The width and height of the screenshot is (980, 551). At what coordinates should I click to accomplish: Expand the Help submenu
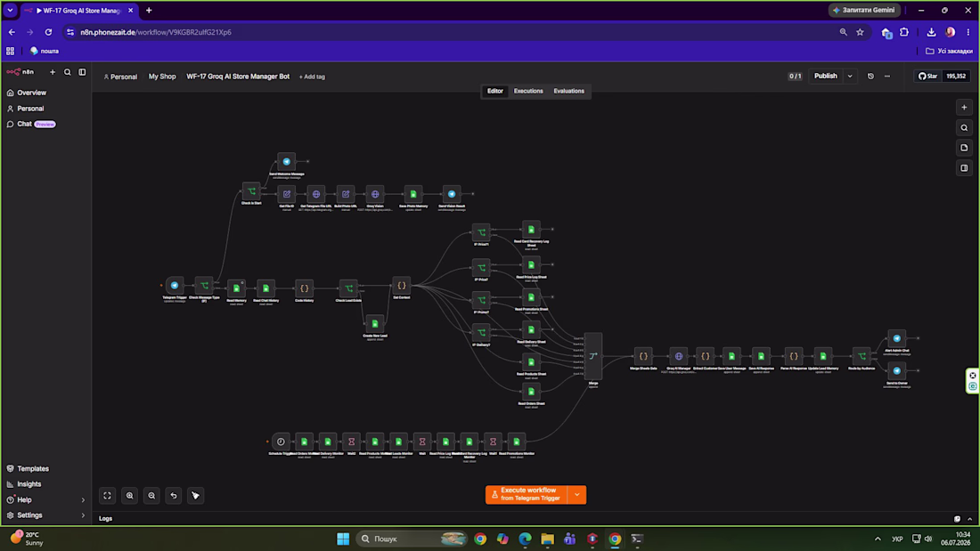pyautogui.click(x=83, y=499)
